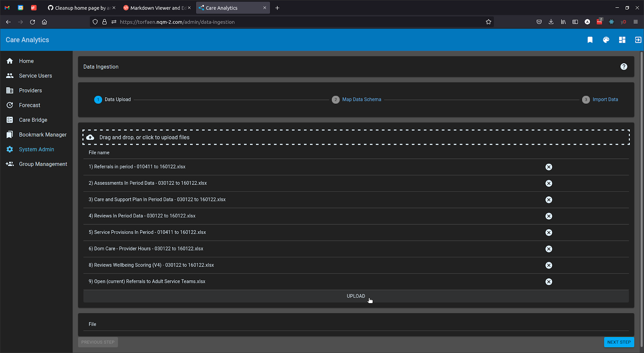Image resolution: width=644 pixels, height=353 pixels.
Task: Remove the Referrals in period file
Action: [x=549, y=167]
